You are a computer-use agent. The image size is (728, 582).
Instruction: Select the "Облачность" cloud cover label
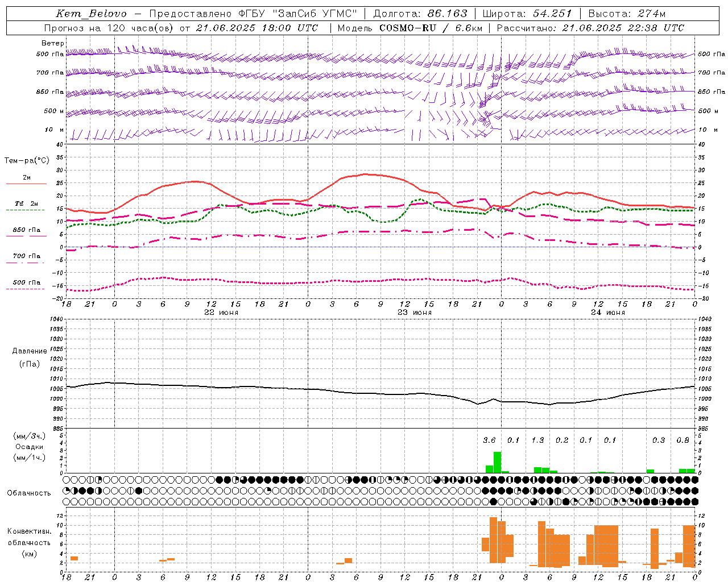click(x=29, y=493)
